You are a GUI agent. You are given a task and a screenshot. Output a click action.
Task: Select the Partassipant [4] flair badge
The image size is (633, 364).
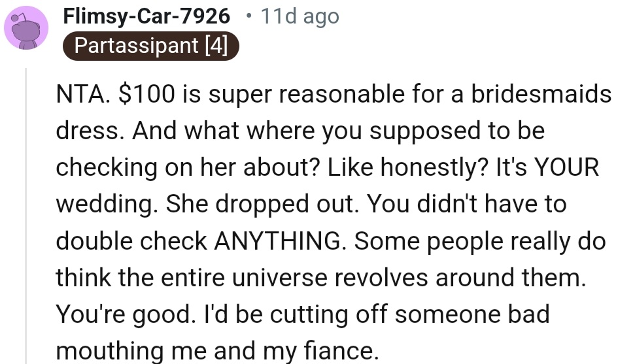pos(151,45)
